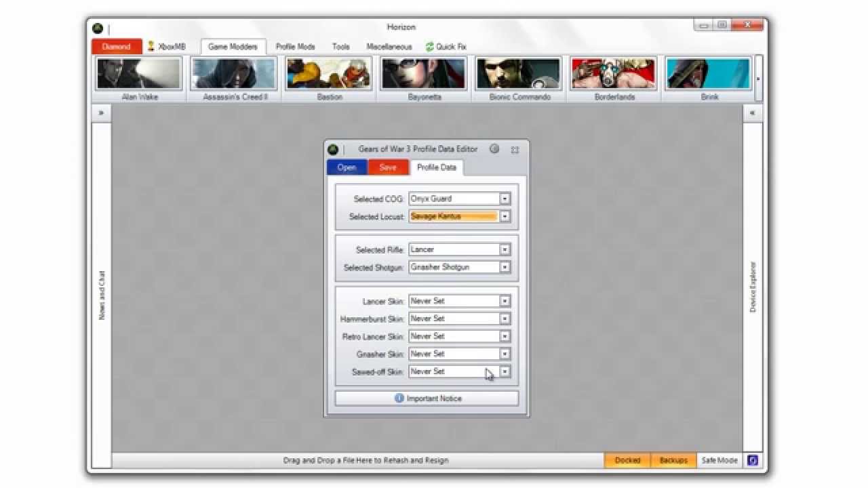The image size is (868, 488).
Task: Expand the Device Explorer side panel
Action: [x=753, y=113]
